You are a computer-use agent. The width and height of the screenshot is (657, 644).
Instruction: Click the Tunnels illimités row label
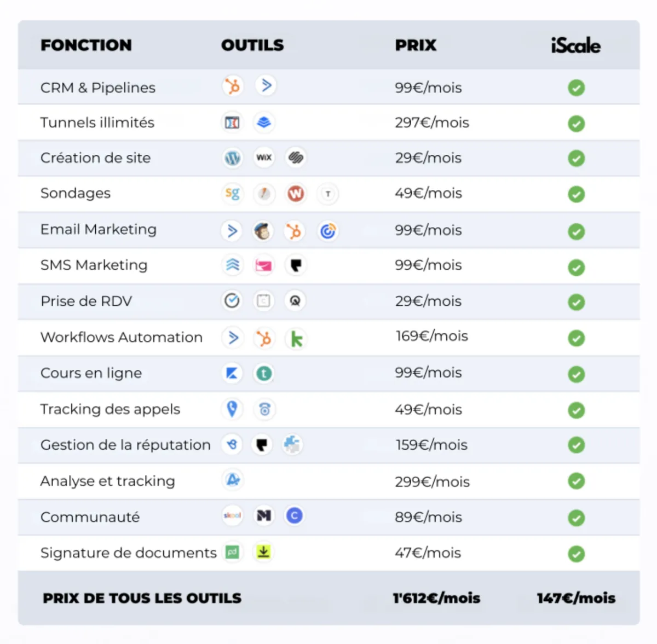pos(97,123)
